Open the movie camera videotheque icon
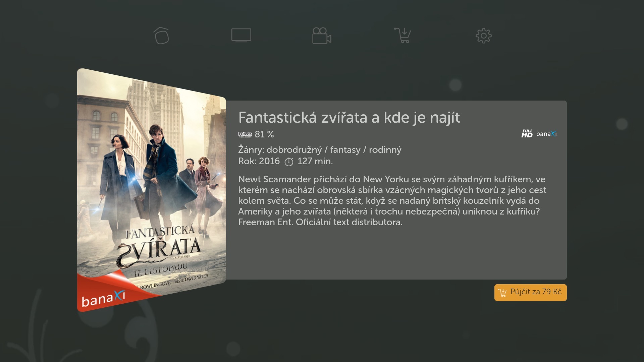 [322, 36]
